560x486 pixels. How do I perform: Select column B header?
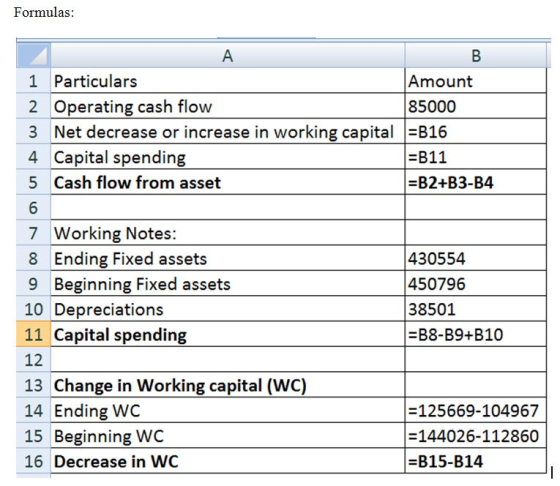(476, 55)
